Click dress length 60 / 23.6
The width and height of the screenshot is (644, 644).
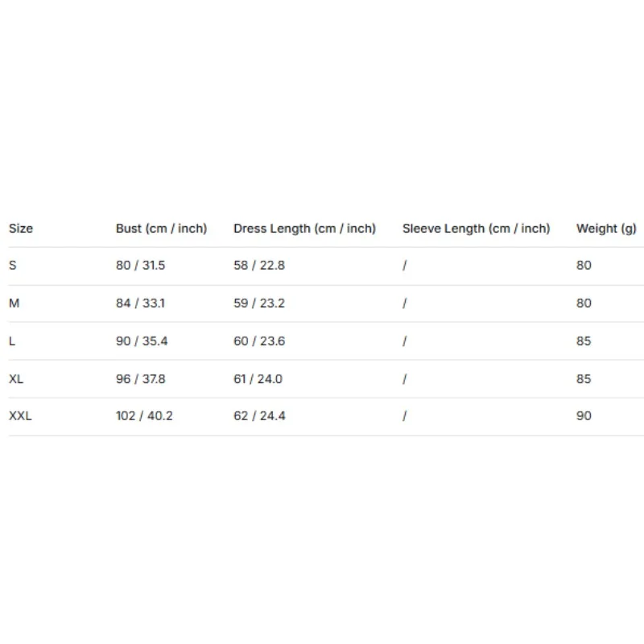tap(259, 341)
